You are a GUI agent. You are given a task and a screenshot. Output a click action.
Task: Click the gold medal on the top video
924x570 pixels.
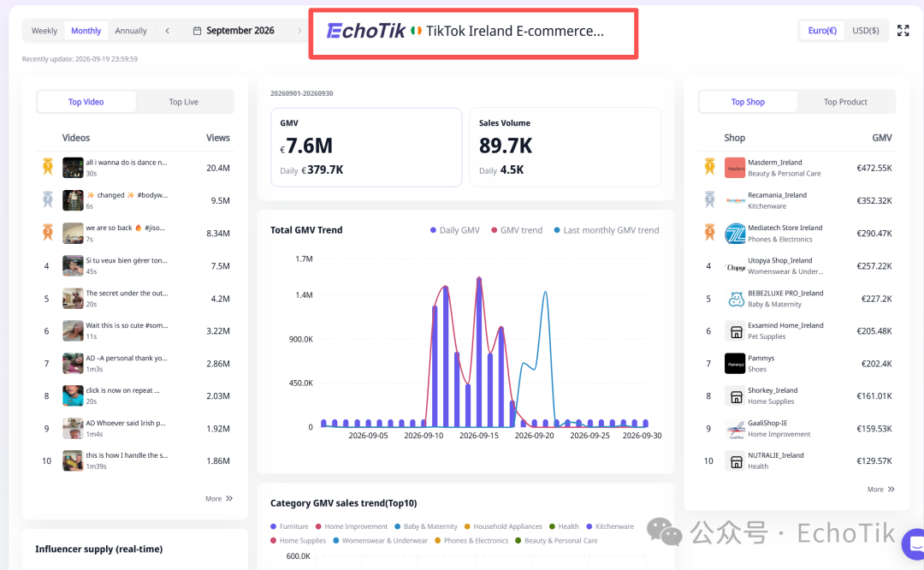[x=47, y=168]
